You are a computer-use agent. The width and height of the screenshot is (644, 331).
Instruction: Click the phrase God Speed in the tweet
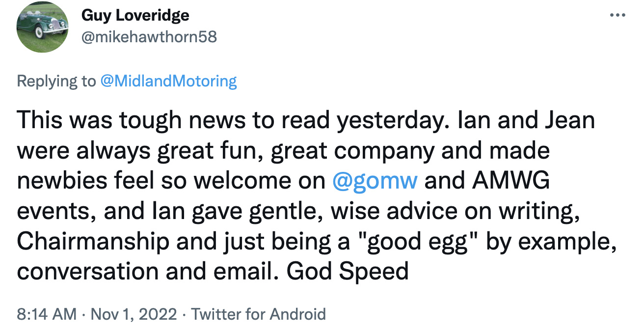tap(348, 271)
